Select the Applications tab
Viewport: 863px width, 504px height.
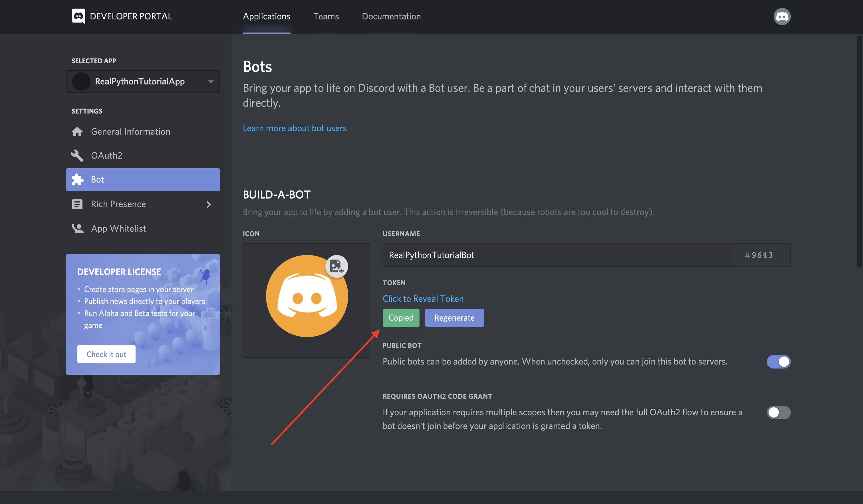pos(267,16)
